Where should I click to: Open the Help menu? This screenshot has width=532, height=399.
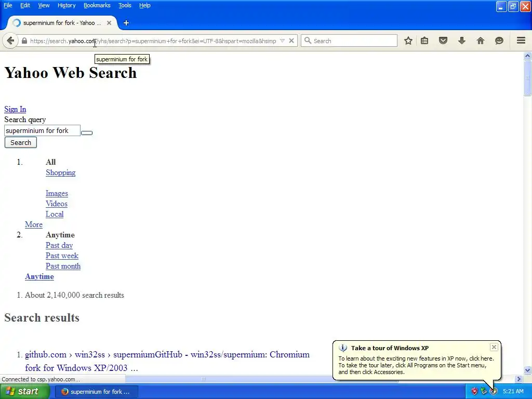145,5
